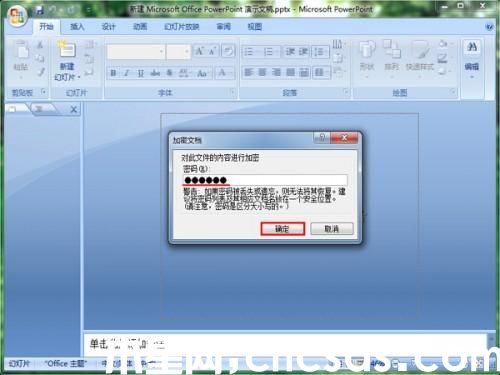Click the Align Left icon
This screenshot has width=500, height=375.
pos(249,72)
